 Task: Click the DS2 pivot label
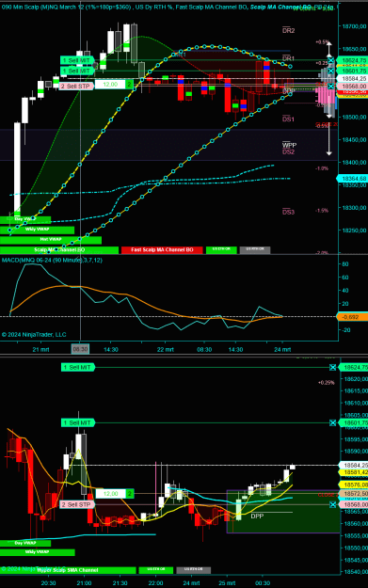289,151
